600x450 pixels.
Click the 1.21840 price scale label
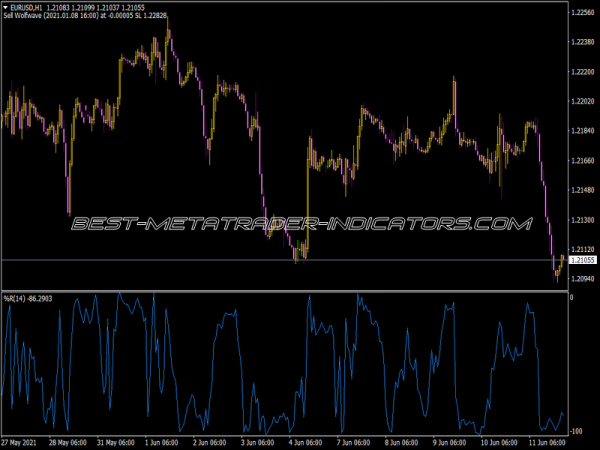tap(582, 131)
